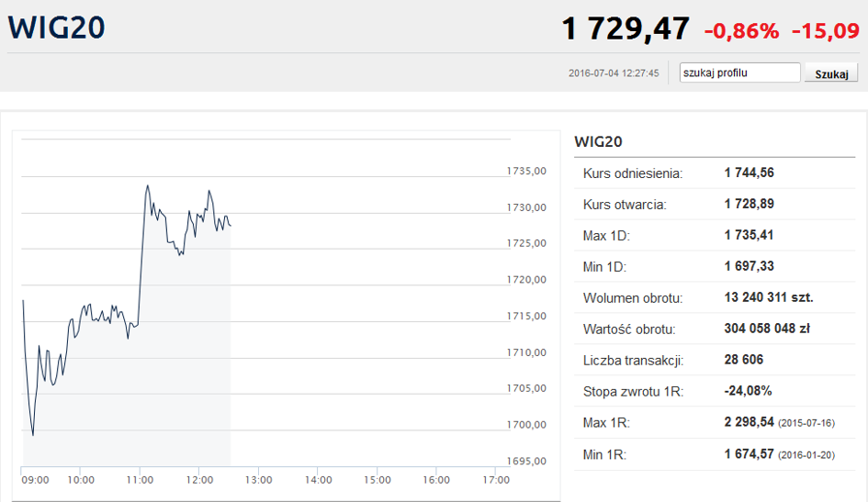
Task: Click the Szukaj button
Action: (x=831, y=73)
